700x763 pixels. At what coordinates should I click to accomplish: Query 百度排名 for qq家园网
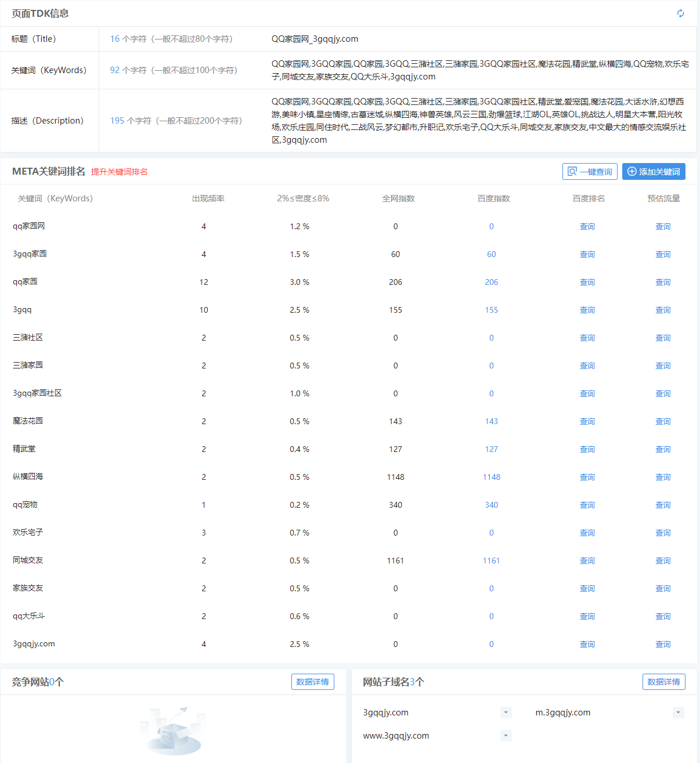pos(587,226)
